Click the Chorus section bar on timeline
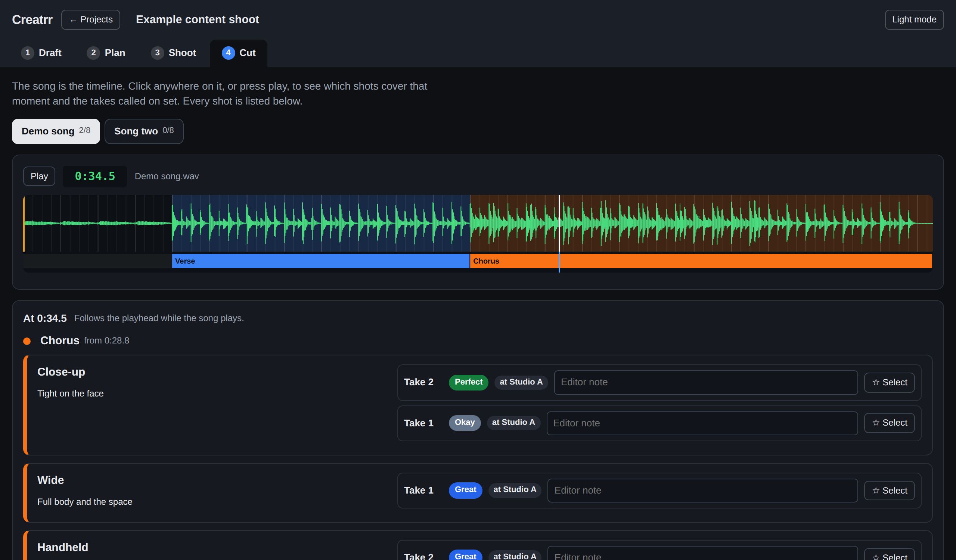The image size is (956, 560). (x=701, y=261)
